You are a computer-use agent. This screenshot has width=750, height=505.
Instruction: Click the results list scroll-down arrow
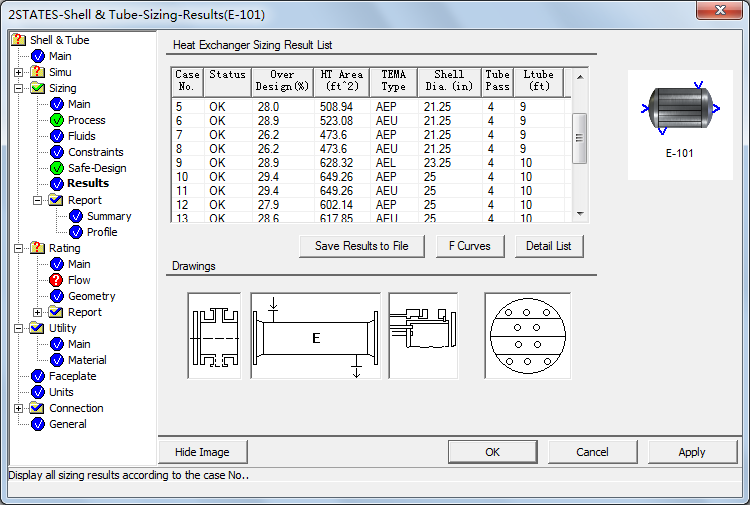(x=580, y=213)
